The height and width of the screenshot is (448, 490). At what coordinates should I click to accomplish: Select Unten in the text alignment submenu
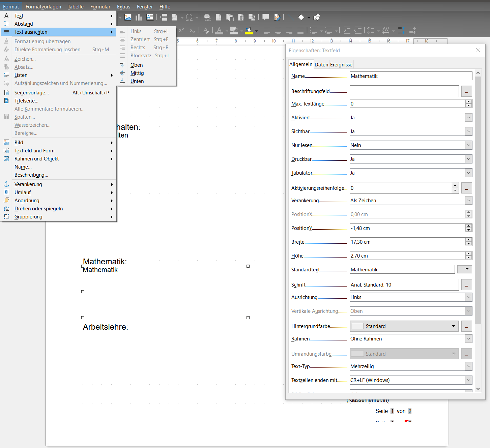[x=146, y=81]
